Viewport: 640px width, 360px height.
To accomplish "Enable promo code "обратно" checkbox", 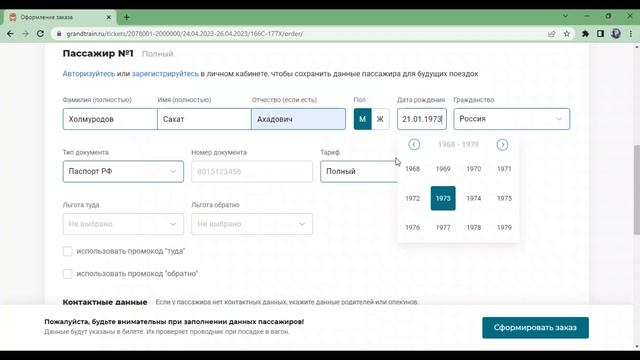I will (x=67, y=273).
